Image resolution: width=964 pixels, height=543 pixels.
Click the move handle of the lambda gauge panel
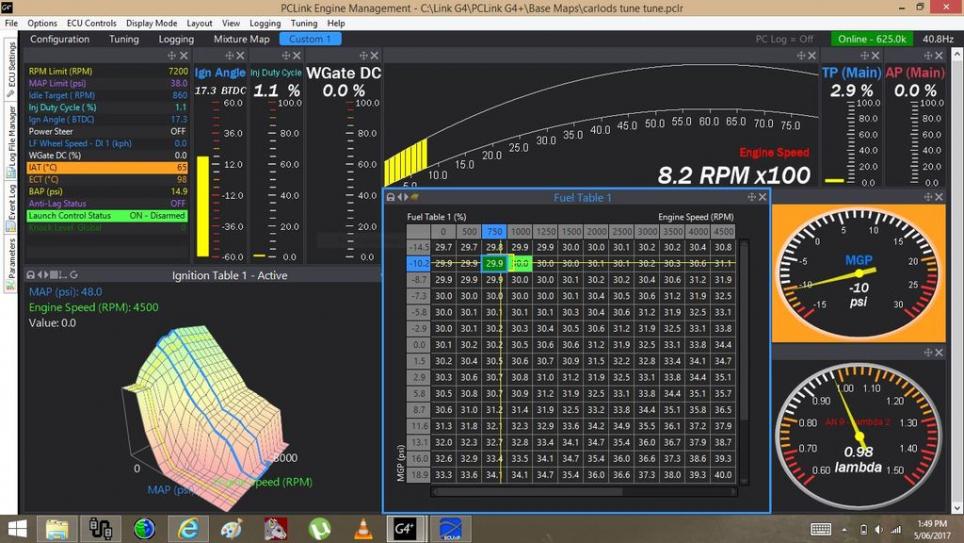(928, 353)
